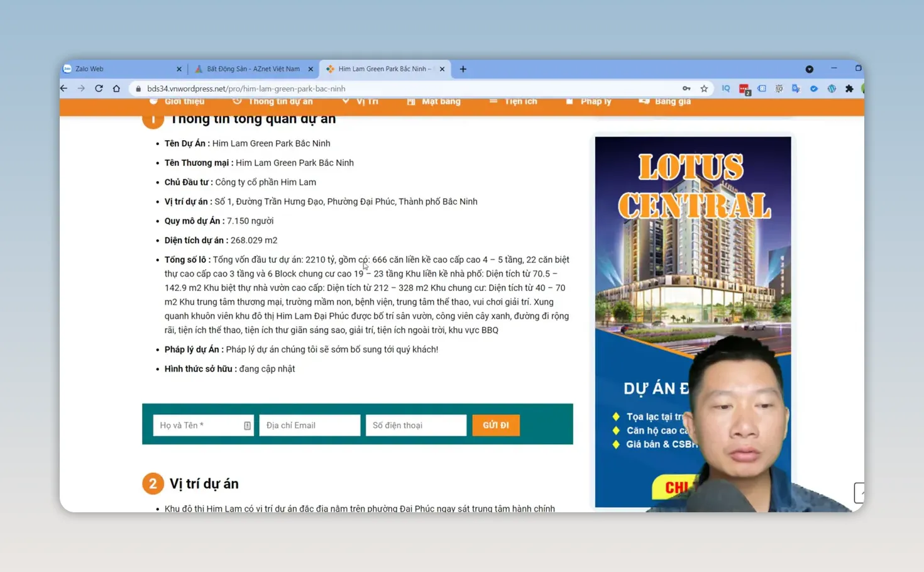Open the Google Translate extension
This screenshot has width=924, height=572.
tap(796, 89)
